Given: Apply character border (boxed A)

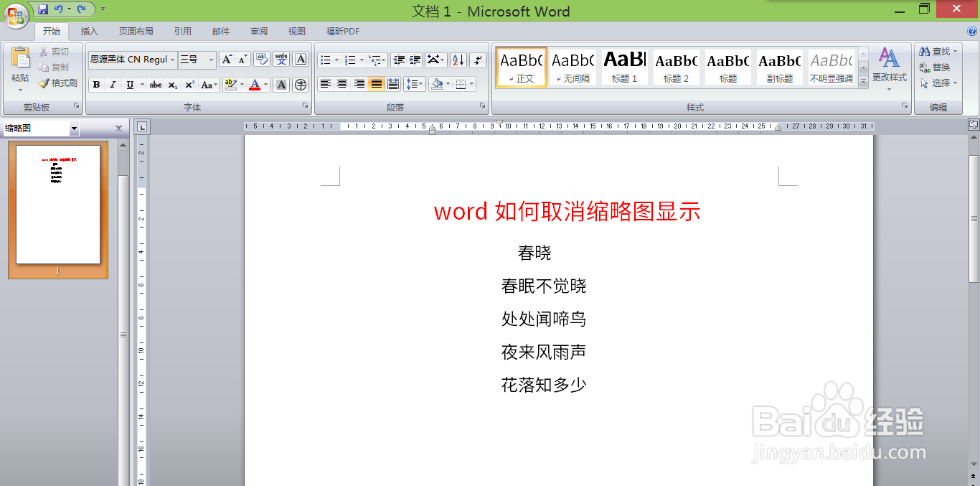Looking at the screenshot, I should [x=301, y=60].
